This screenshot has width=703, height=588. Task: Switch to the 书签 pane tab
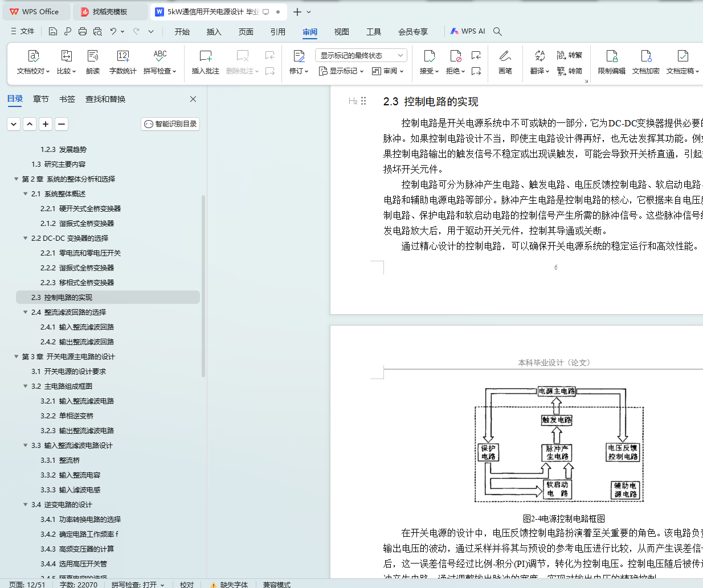(67, 99)
